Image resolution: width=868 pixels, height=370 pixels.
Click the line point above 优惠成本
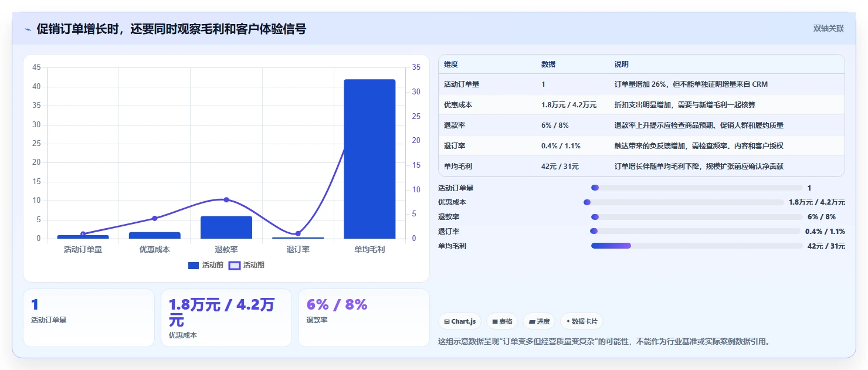coord(155,218)
